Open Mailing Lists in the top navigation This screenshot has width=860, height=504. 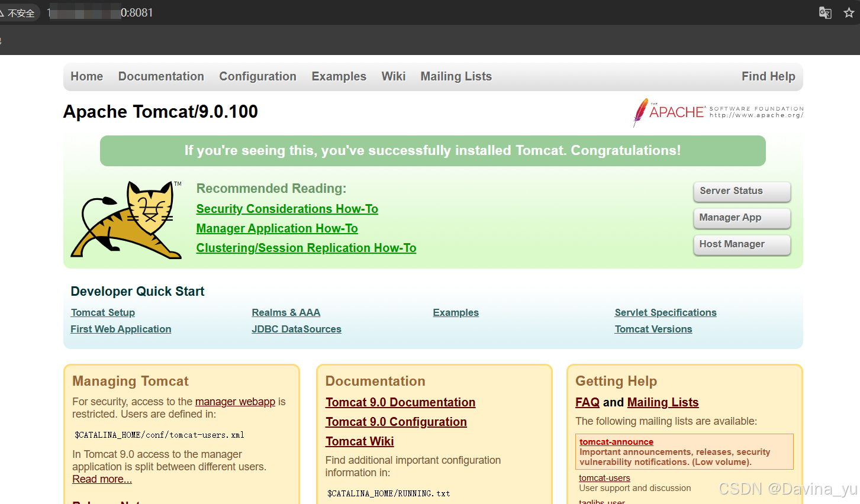click(x=456, y=76)
